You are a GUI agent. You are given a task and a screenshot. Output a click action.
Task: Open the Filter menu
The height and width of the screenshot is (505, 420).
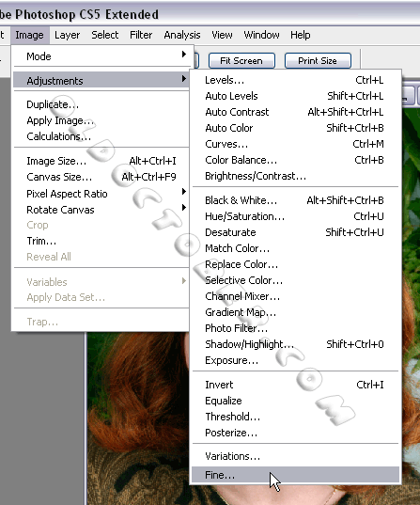(x=141, y=35)
